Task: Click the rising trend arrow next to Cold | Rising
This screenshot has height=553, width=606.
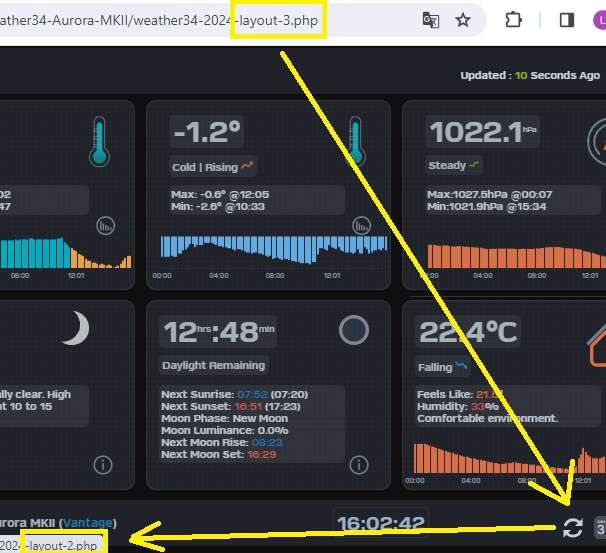Action: [247, 165]
